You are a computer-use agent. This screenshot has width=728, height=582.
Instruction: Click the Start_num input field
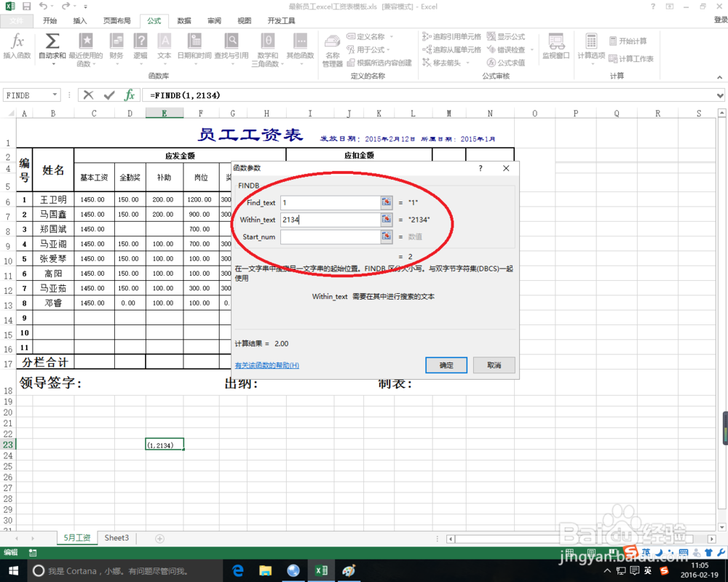[x=331, y=236]
